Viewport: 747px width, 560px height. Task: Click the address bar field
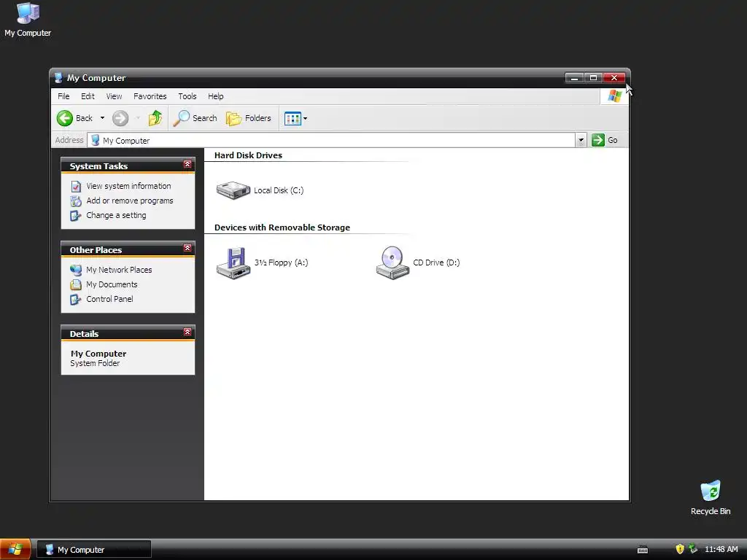point(332,141)
